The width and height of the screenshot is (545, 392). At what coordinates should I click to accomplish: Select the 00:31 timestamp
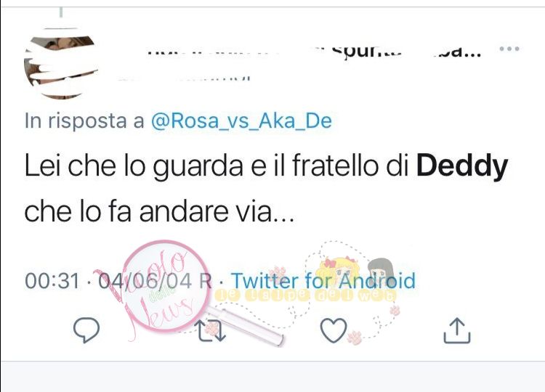pos(52,280)
